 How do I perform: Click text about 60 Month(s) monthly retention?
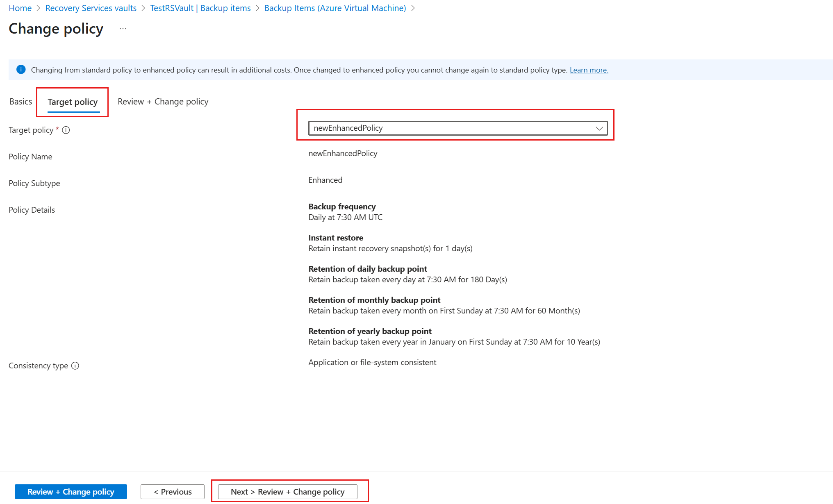tap(444, 311)
